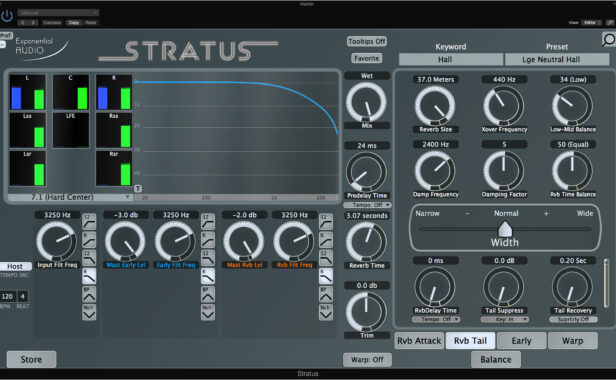616x380 pixels.
Task: Toggle SuprErly:Off under Tail Recovery
Action: (573, 319)
